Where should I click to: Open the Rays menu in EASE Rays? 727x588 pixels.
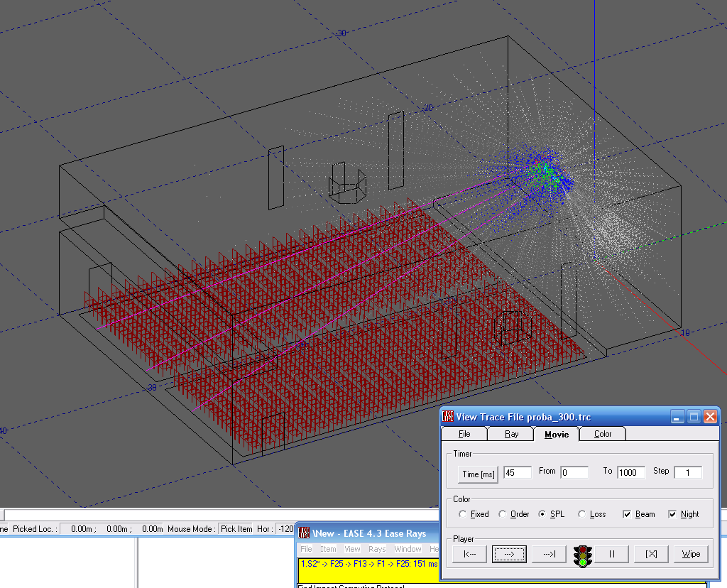(377, 548)
